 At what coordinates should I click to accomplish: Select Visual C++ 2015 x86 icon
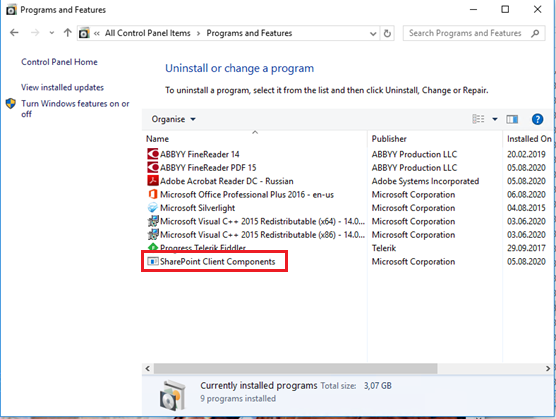152,234
